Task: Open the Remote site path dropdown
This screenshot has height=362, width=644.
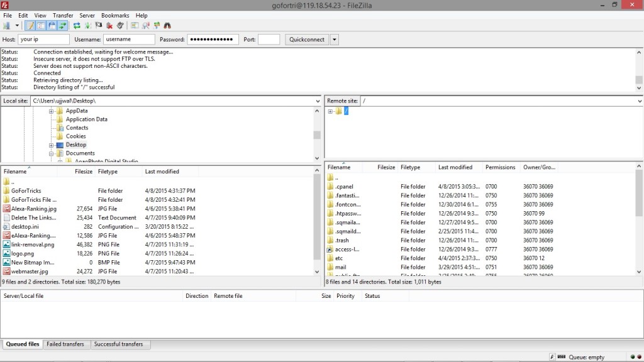Action: (x=640, y=101)
